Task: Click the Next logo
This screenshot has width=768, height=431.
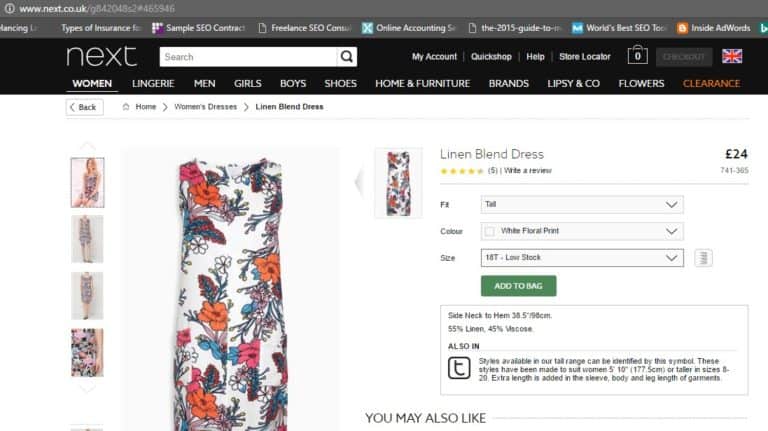Action: click(x=101, y=56)
